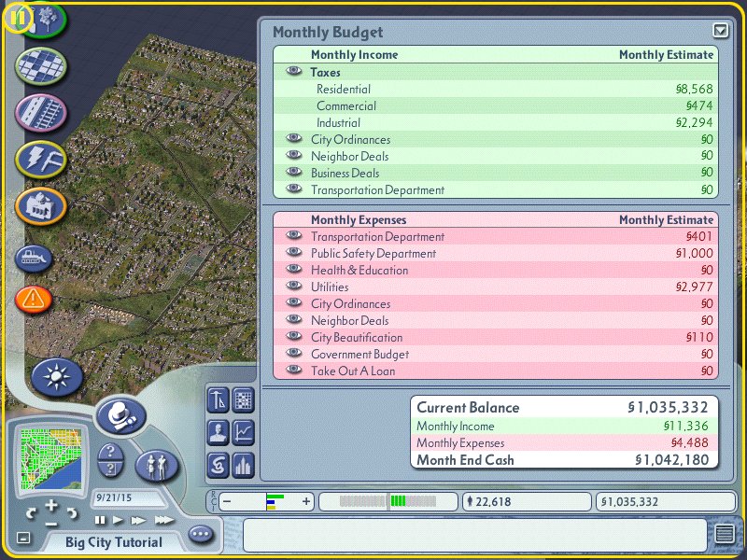Open Health & Education expense row
The width and height of the screenshot is (747, 560).
click(x=359, y=271)
